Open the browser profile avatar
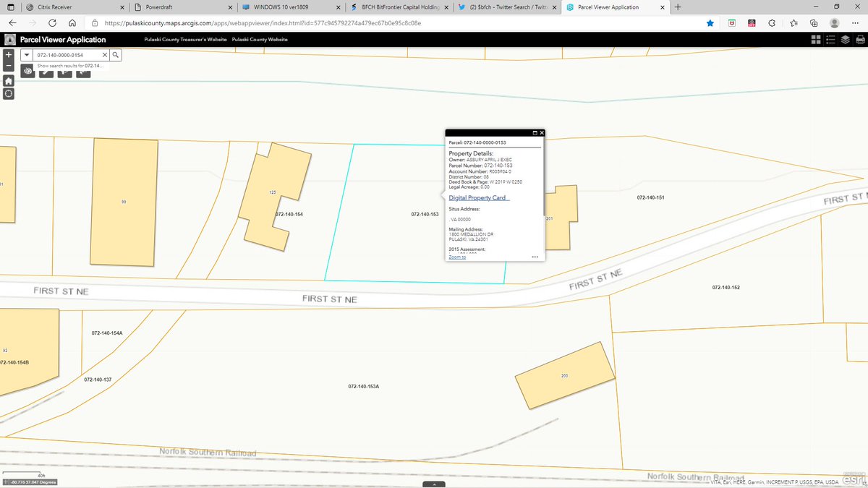 pyautogui.click(x=835, y=22)
